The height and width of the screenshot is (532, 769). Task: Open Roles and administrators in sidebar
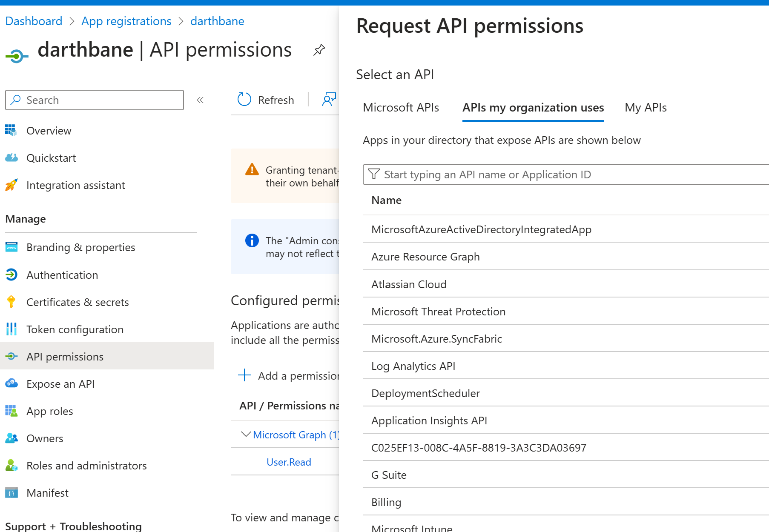click(x=86, y=466)
